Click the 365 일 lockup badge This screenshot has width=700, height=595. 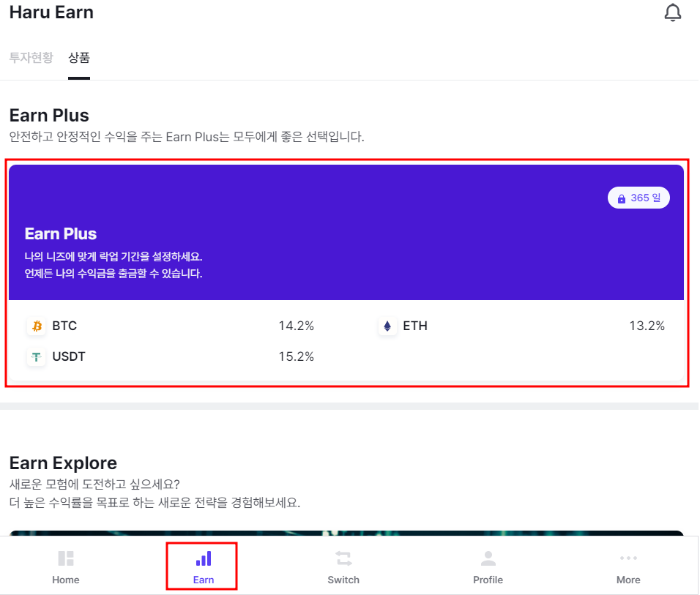click(638, 198)
